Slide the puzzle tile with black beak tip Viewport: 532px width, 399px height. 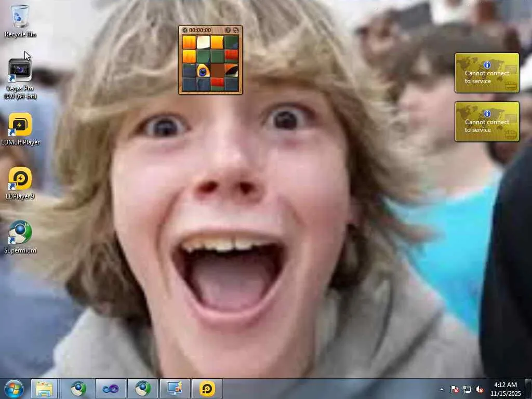pyautogui.click(x=231, y=71)
